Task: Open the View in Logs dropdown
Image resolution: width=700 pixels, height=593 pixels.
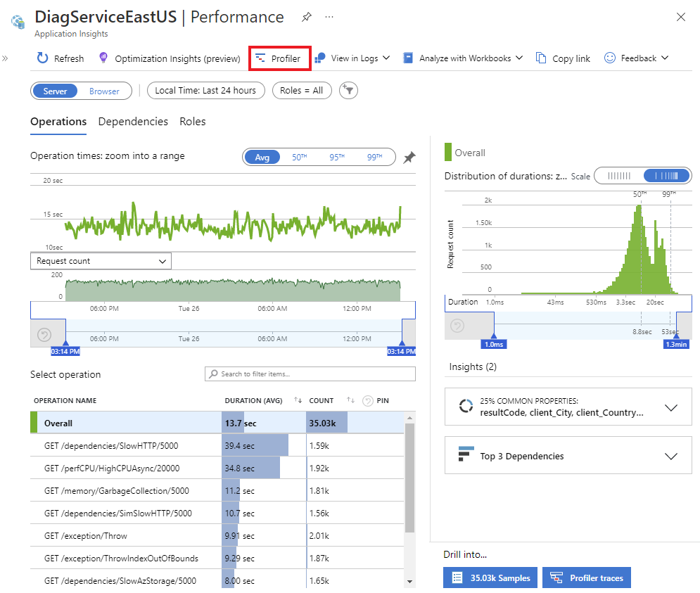Action: [x=352, y=58]
